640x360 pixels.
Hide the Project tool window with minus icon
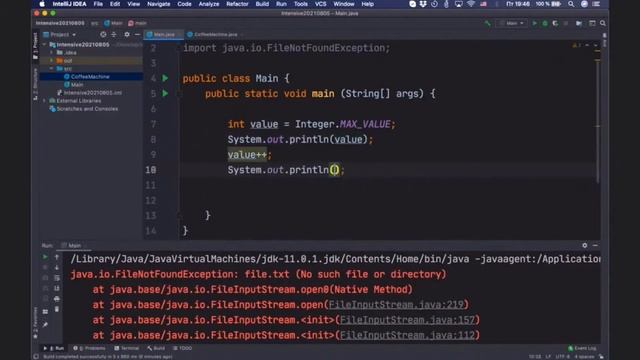(x=138, y=35)
